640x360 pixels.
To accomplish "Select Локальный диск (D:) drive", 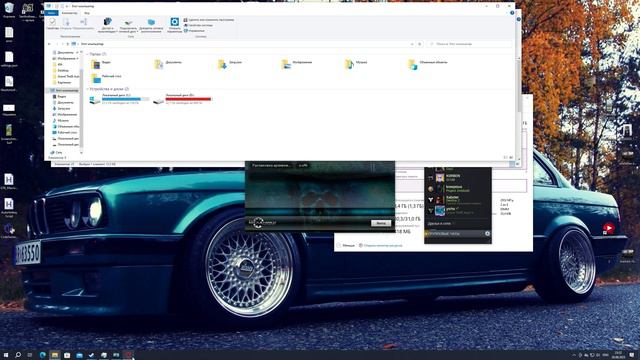I will point(183,99).
